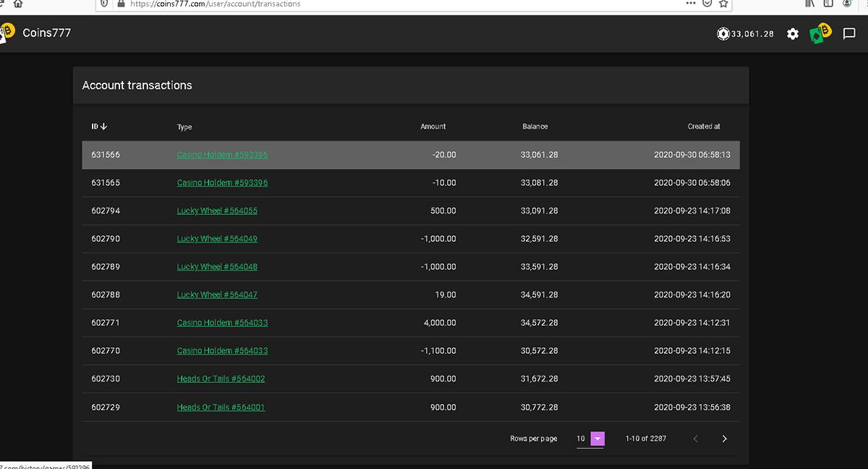
Task: Click the tracking protection shield icon
Action: (105, 4)
